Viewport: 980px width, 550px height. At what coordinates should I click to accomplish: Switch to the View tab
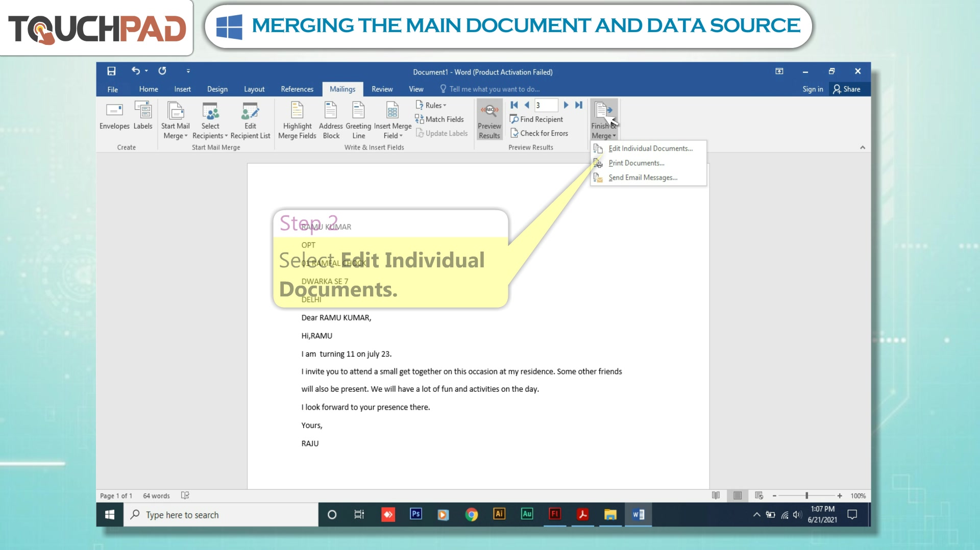point(416,89)
